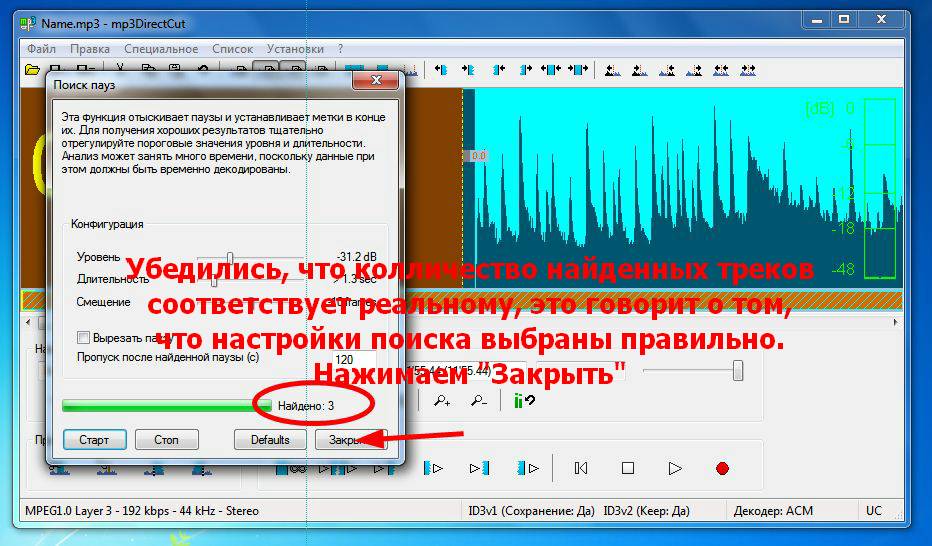Click the waveform scrollbar left arrow
The width and height of the screenshot is (932, 546).
[x=28, y=323]
